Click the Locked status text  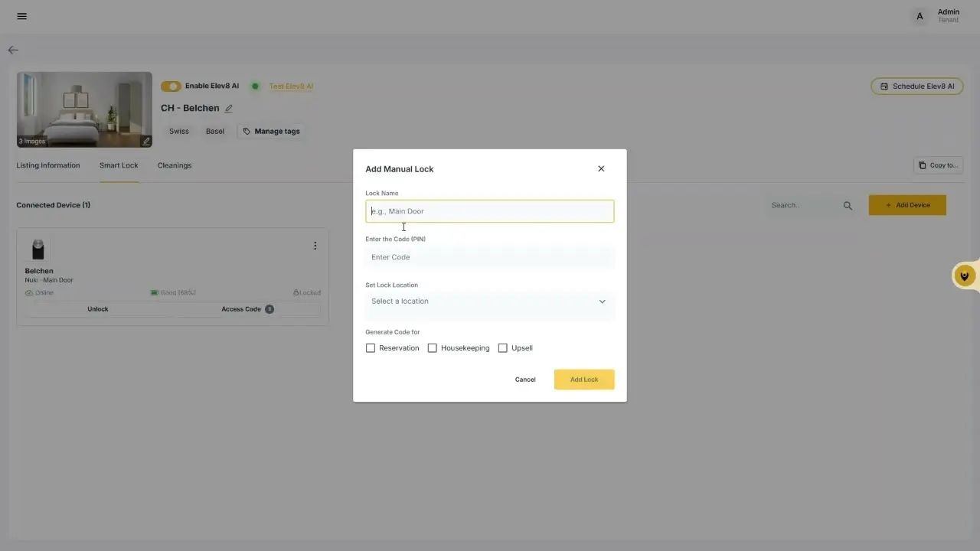(307, 293)
